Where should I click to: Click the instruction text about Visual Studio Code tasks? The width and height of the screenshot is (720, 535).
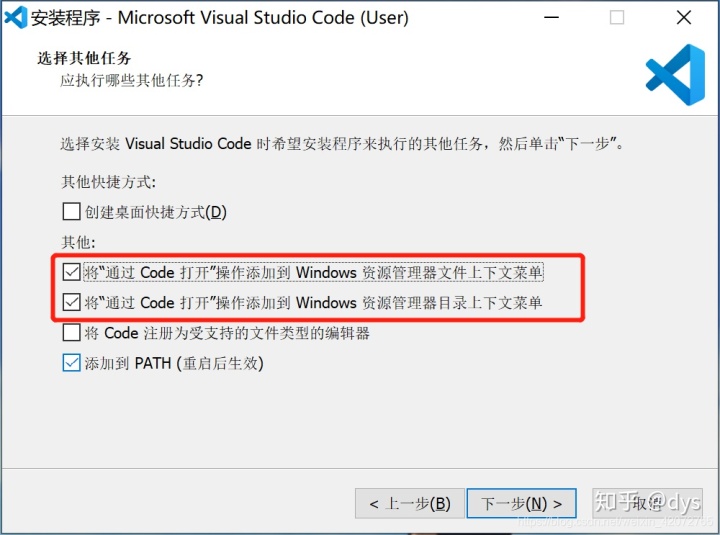pyautogui.click(x=343, y=144)
